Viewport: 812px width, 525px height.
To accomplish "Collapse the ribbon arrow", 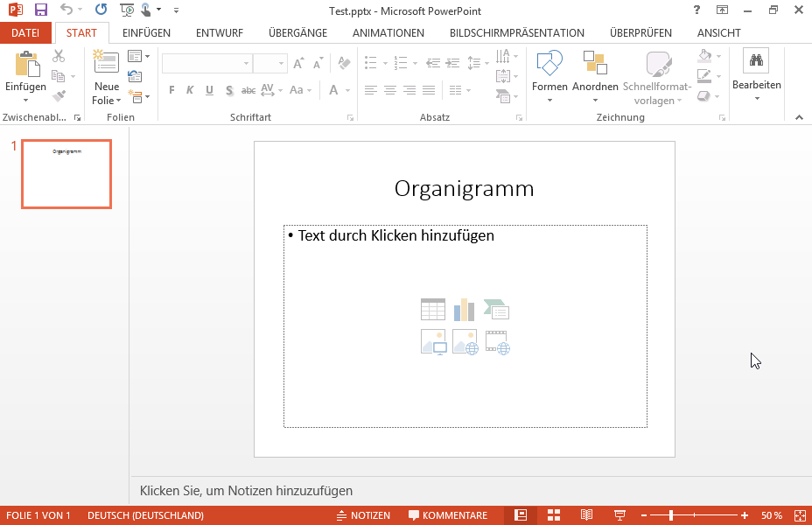I will pos(799,117).
